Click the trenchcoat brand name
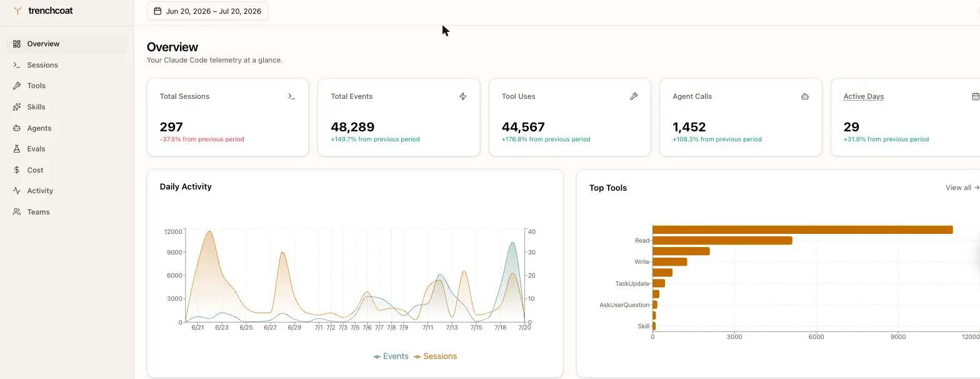 pos(51,11)
